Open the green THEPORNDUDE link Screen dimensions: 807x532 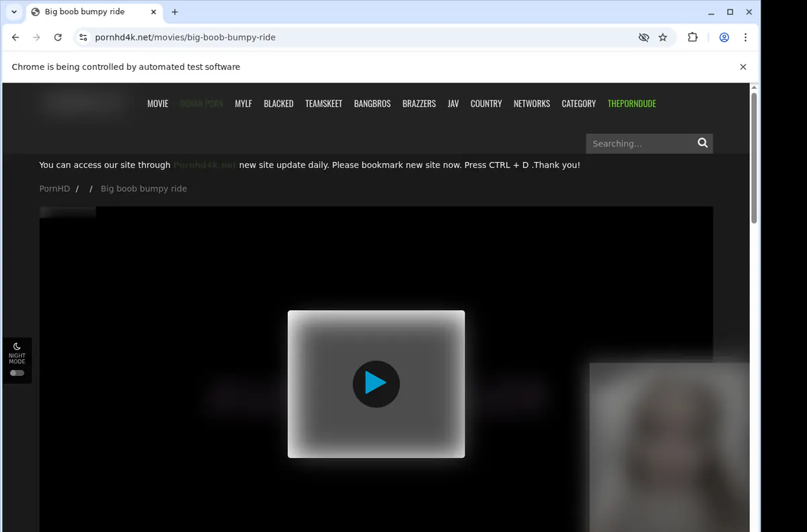click(x=631, y=104)
